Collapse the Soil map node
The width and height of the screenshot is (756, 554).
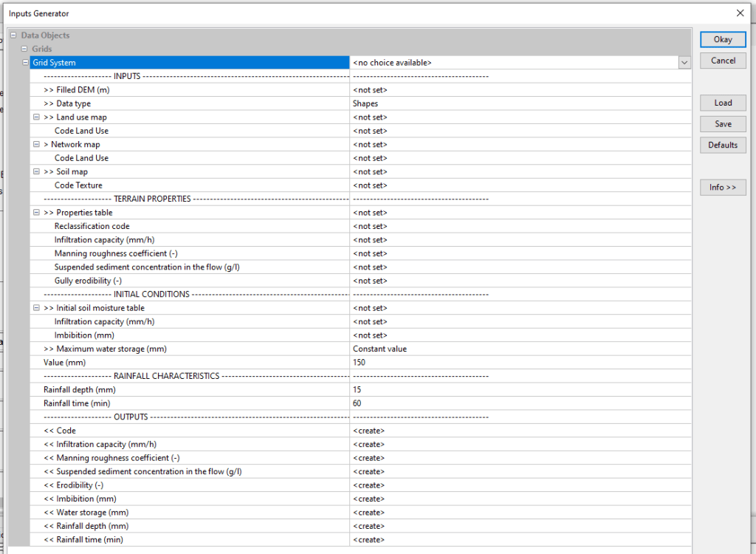pyautogui.click(x=36, y=172)
